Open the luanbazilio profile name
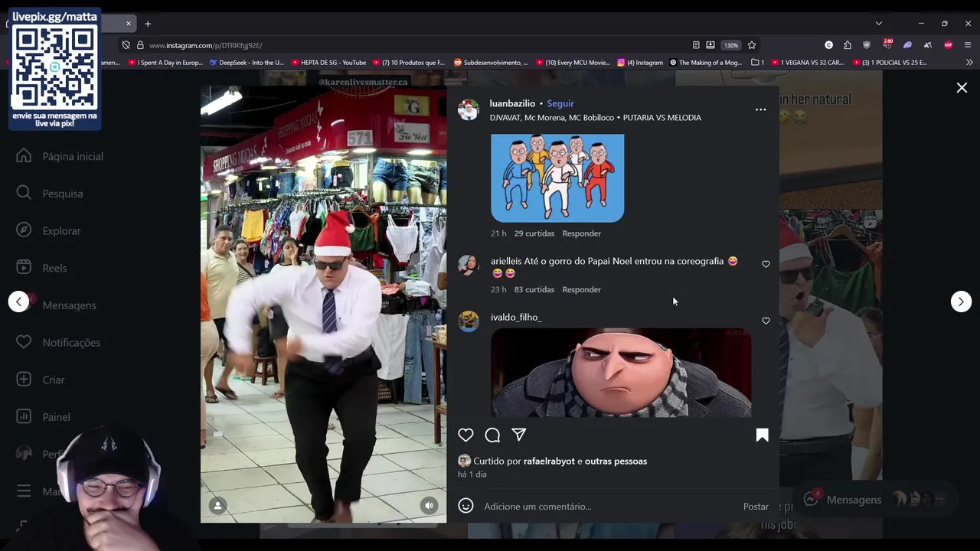The width and height of the screenshot is (980, 551). pos(512,103)
